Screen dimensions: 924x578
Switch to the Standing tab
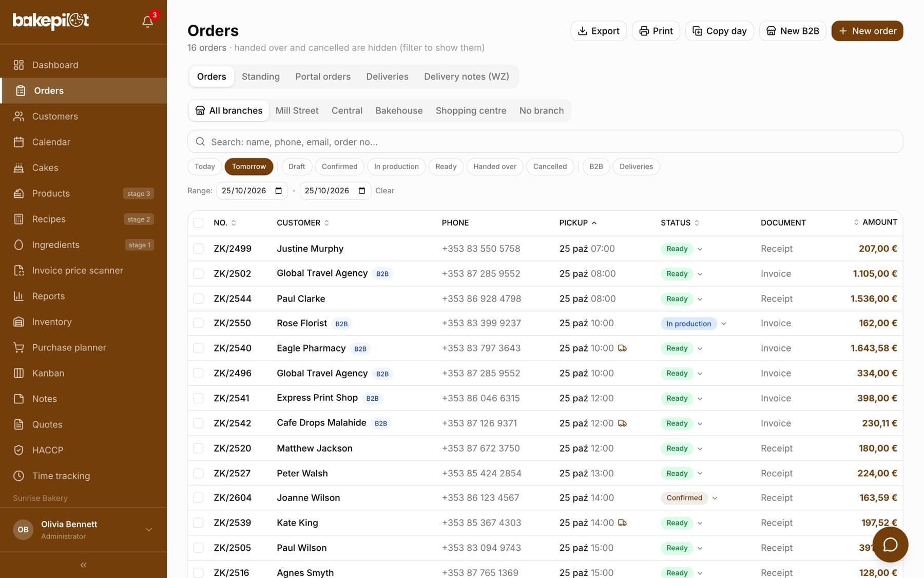(x=261, y=77)
